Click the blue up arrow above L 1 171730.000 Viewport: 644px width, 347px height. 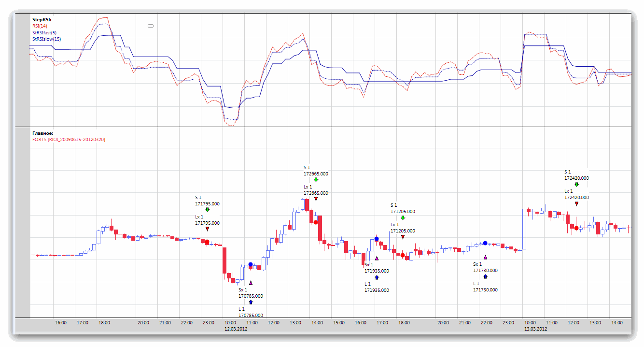pos(485,277)
